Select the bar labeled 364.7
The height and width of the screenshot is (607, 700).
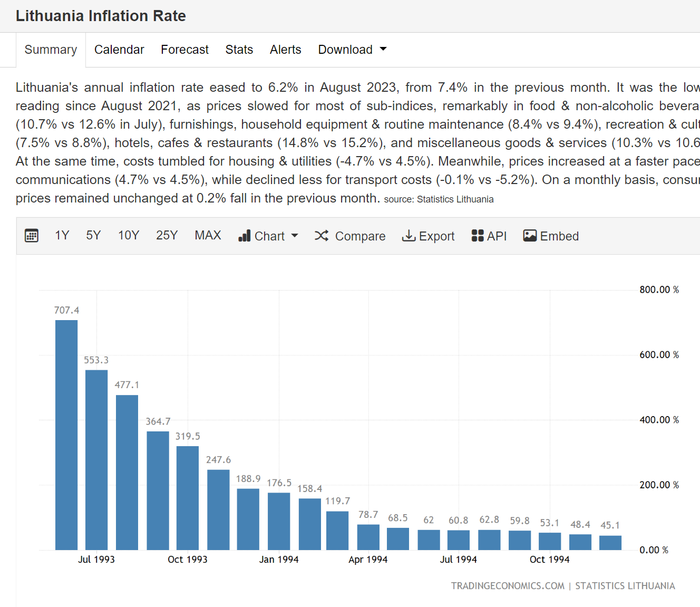click(158, 490)
